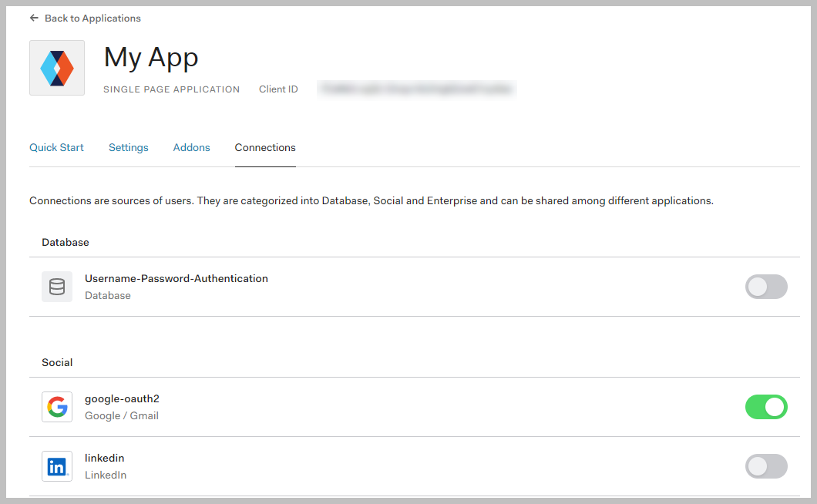Image resolution: width=817 pixels, height=504 pixels.
Task: Open the Addons tab
Action: (191, 147)
